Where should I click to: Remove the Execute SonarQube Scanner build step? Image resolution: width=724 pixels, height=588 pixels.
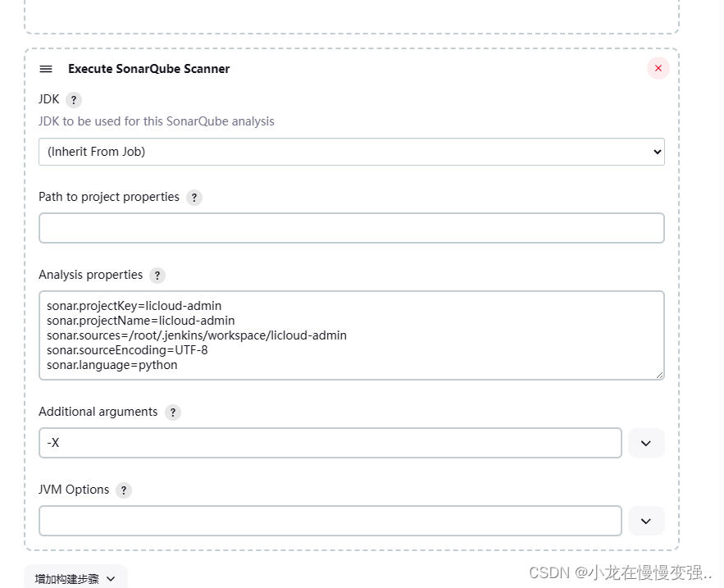pos(658,68)
